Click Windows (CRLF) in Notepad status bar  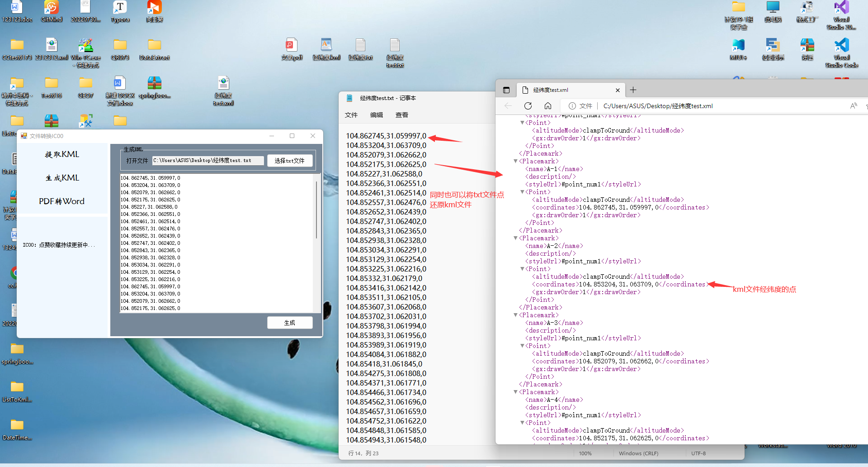pos(638,453)
